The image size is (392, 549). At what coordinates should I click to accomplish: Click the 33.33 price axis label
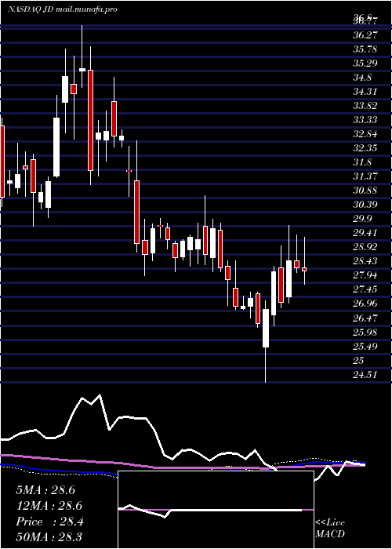click(x=365, y=120)
